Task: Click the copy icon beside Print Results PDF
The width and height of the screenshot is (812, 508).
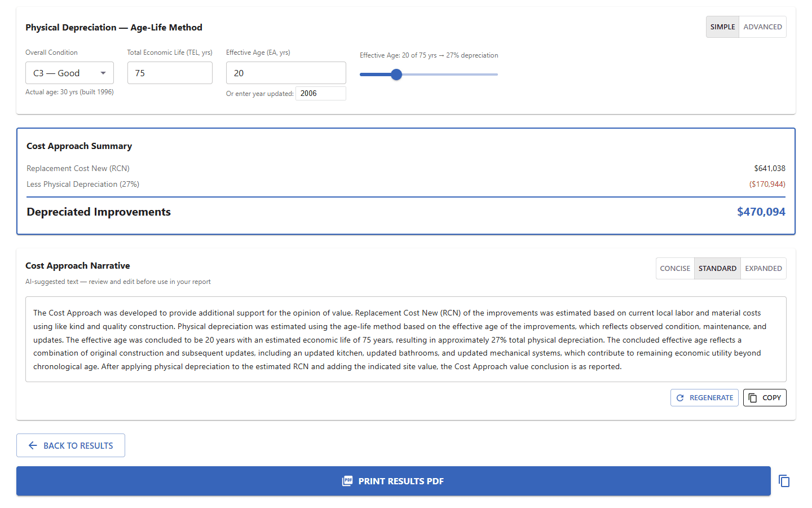Action: tap(784, 481)
